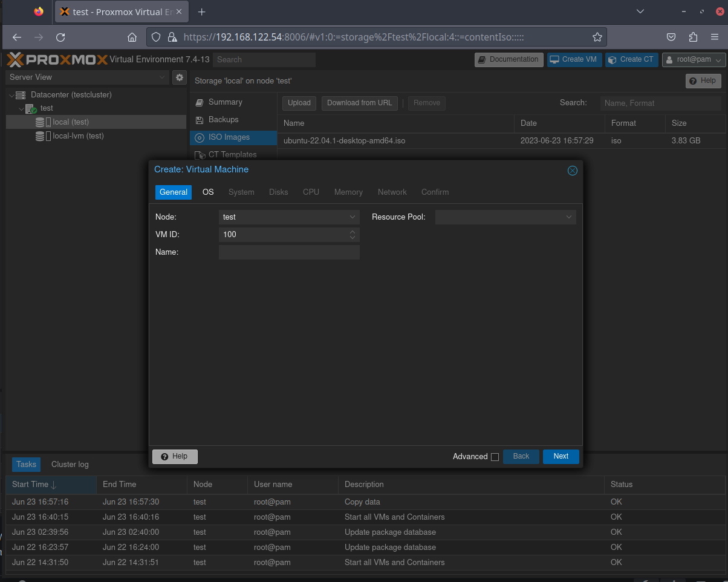728x582 pixels.
Task: Click the Name, Format search box
Action: point(661,103)
